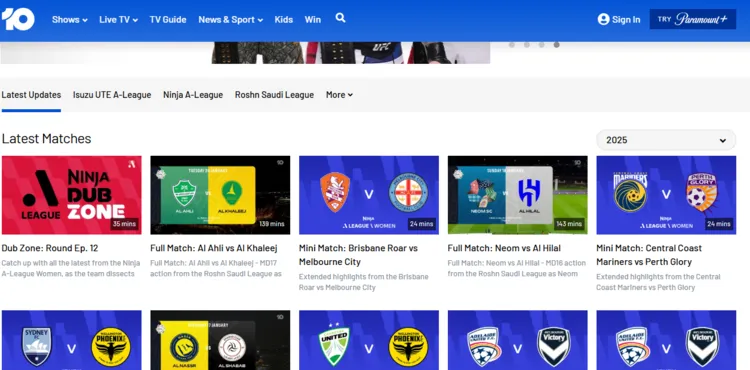Open Sydney FC vs Wellington Phoenix thumbnail

(72, 340)
